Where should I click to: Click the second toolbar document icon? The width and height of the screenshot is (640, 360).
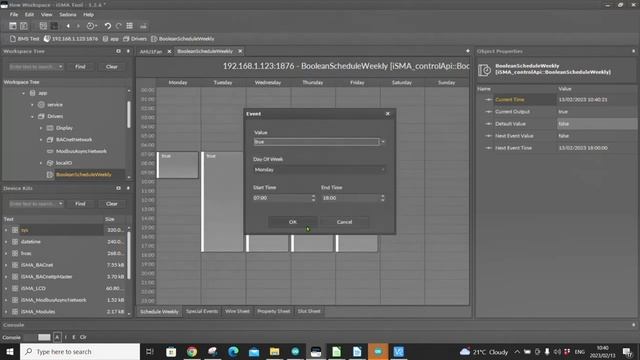(x=24, y=26)
